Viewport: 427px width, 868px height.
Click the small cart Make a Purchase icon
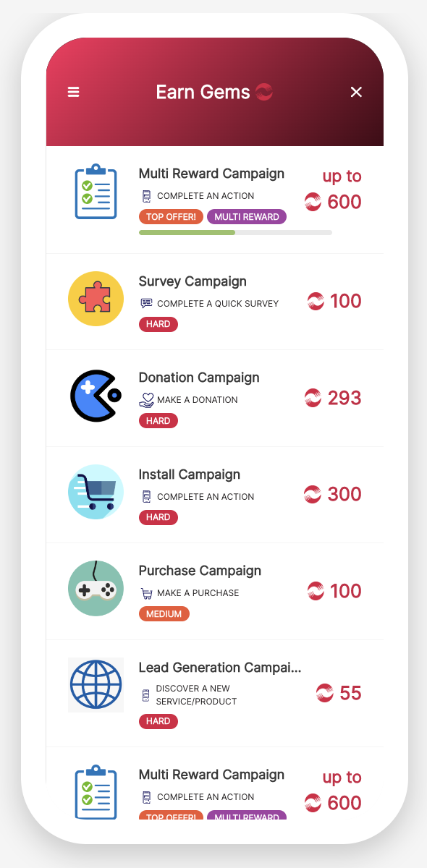(x=147, y=593)
